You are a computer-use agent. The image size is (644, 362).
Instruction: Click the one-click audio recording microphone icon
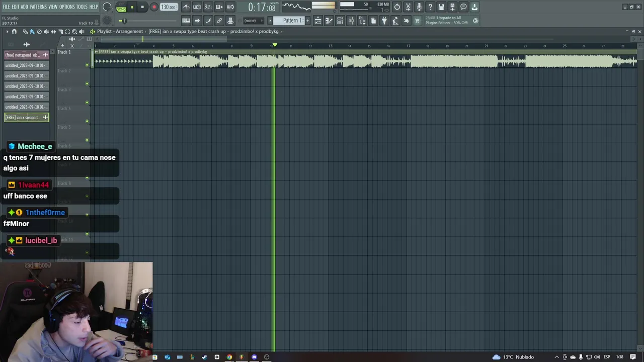[x=419, y=7]
